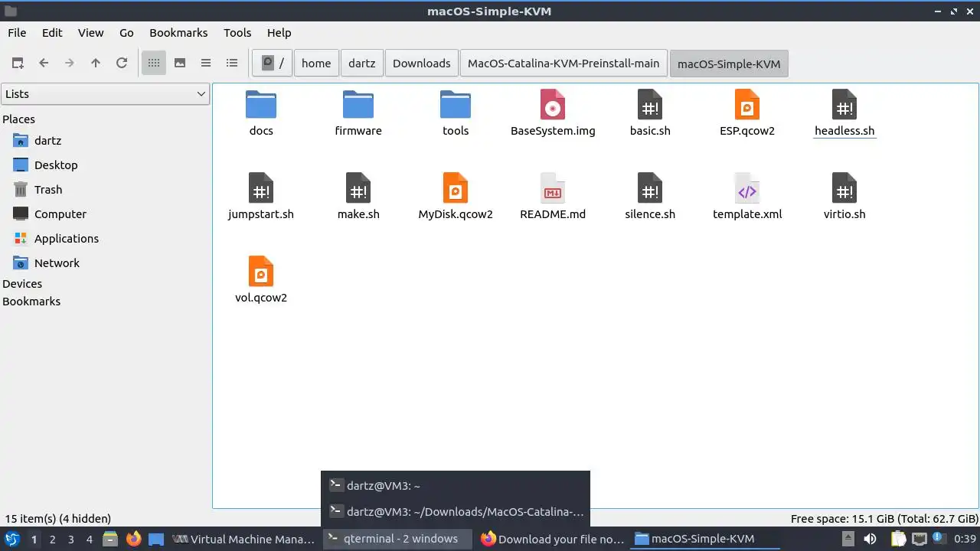Open the Edit menu

(52, 33)
